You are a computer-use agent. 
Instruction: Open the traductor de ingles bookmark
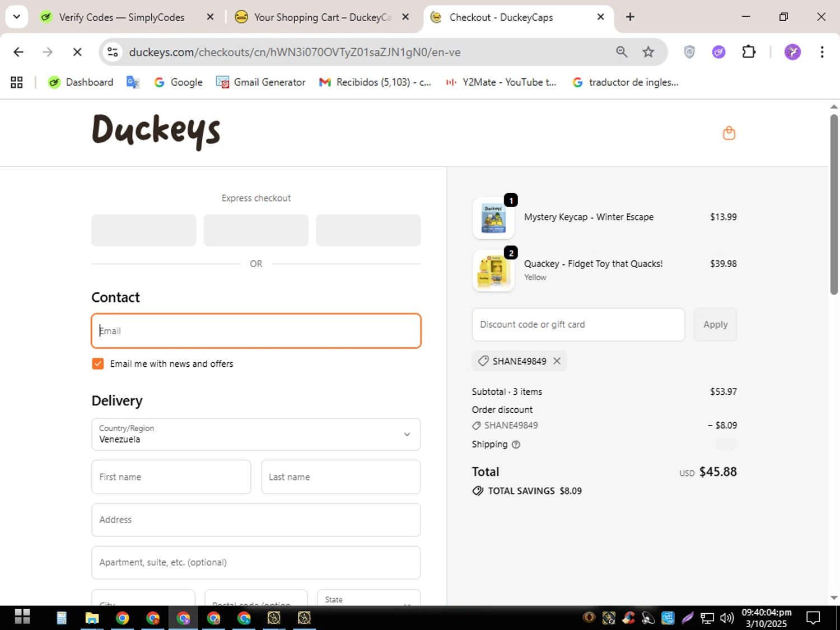point(626,82)
